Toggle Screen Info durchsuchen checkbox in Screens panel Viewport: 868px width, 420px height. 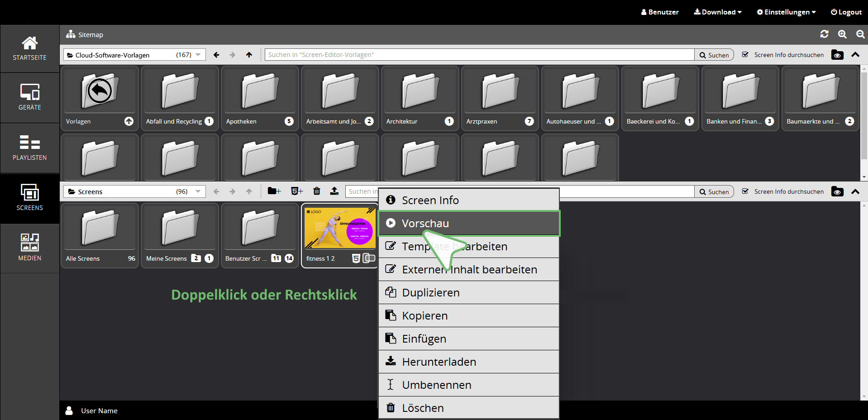[745, 191]
